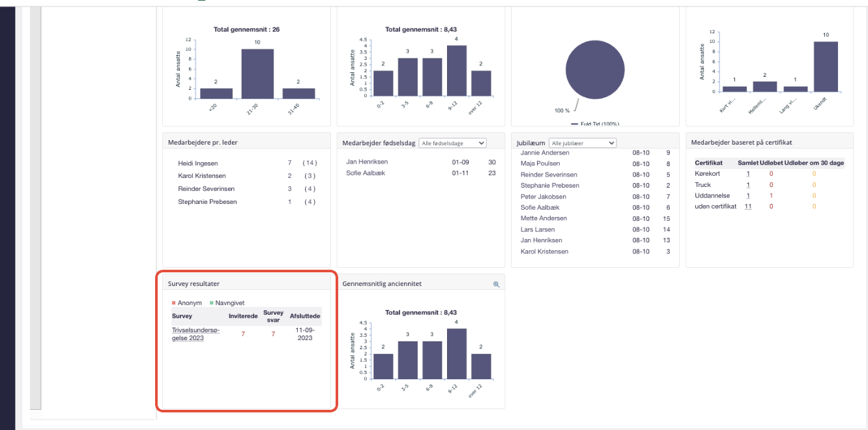Select Heidi Ingesen in Medarbejdere pr. leder

[198, 163]
